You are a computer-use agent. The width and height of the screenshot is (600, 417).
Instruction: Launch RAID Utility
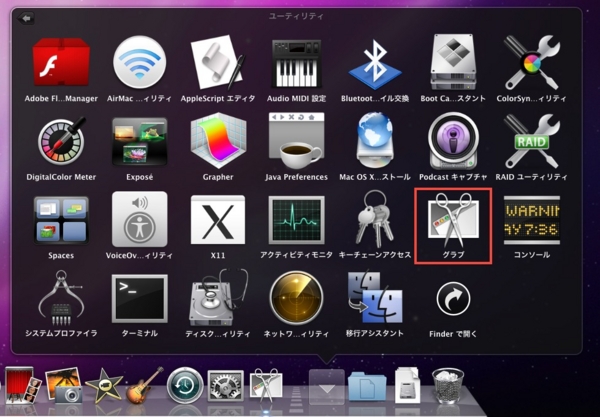pyautogui.click(x=532, y=141)
